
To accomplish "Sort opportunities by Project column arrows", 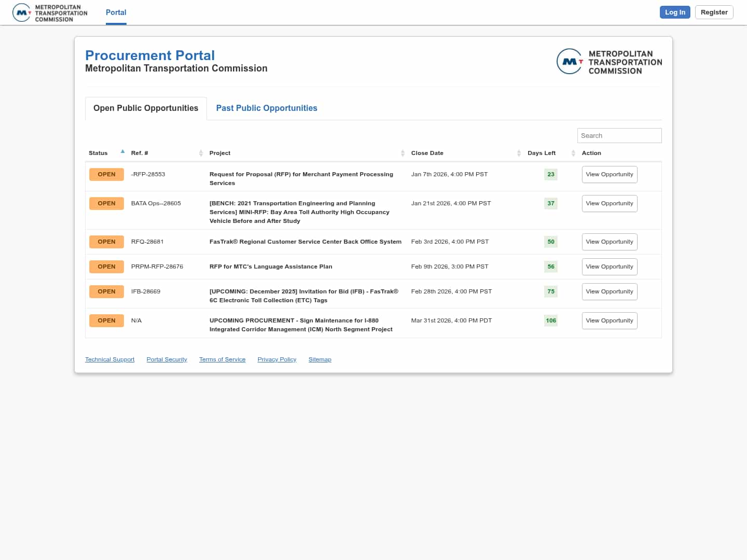I will point(403,153).
